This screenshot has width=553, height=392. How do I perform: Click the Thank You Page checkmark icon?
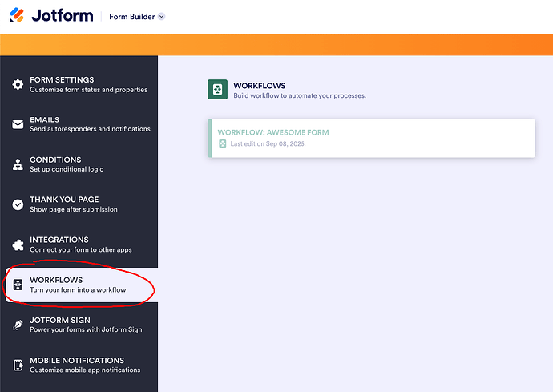click(x=18, y=204)
